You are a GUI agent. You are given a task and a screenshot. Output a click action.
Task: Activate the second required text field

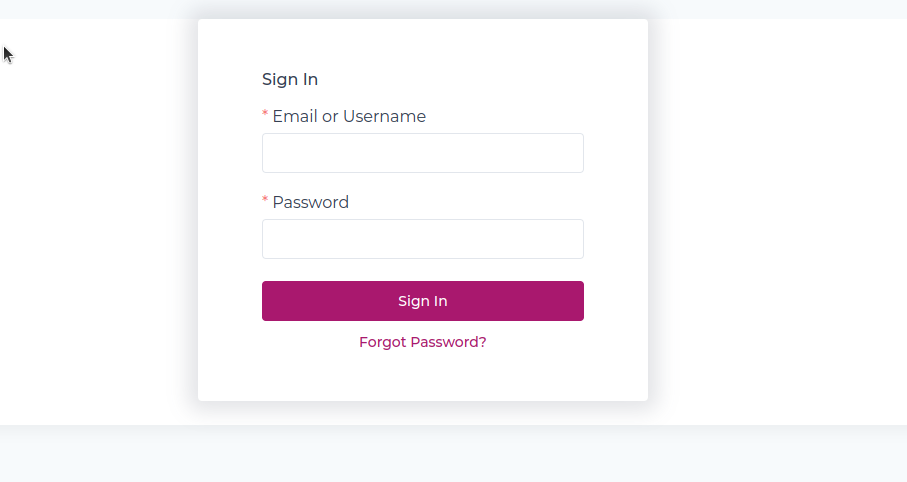422,239
